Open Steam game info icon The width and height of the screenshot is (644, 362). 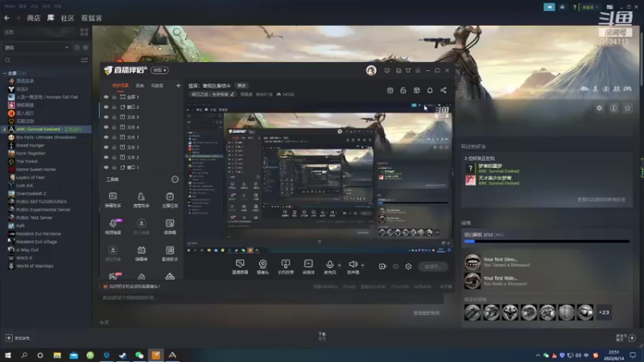click(613, 108)
